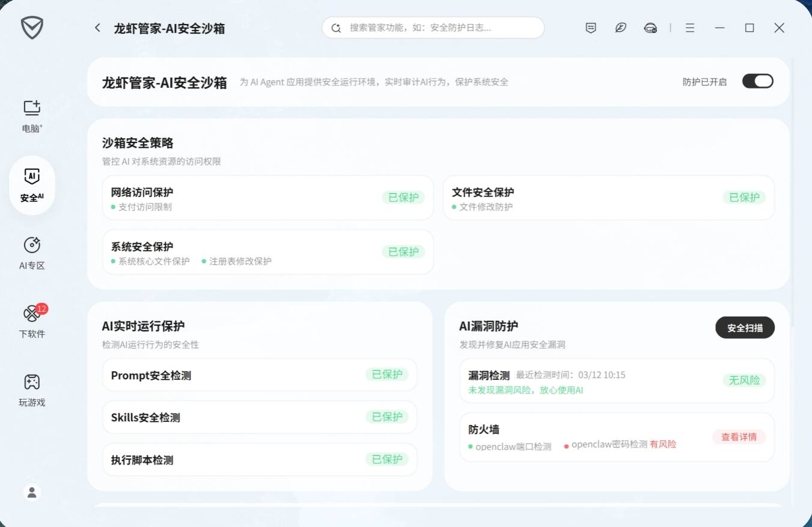Disable the 防护已开启 protection switch
Image resolution: width=812 pixels, height=527 pixels.
pos(757,81)
